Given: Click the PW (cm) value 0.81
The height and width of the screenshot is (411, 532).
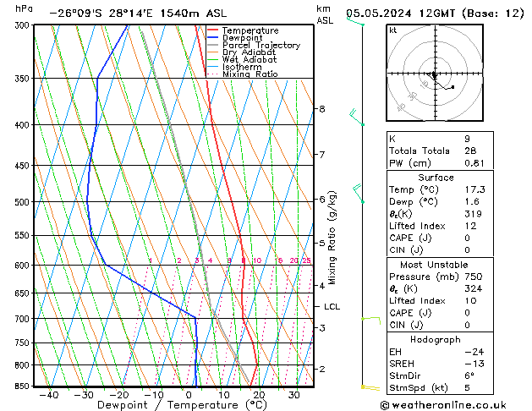Looking at the screenshot, I should point(474,163).
